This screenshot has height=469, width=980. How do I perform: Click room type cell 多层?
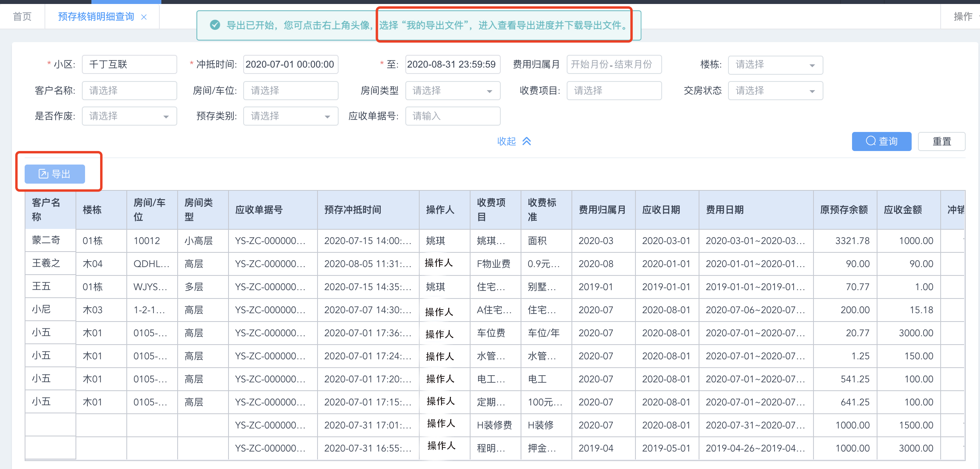click(203, 287)
